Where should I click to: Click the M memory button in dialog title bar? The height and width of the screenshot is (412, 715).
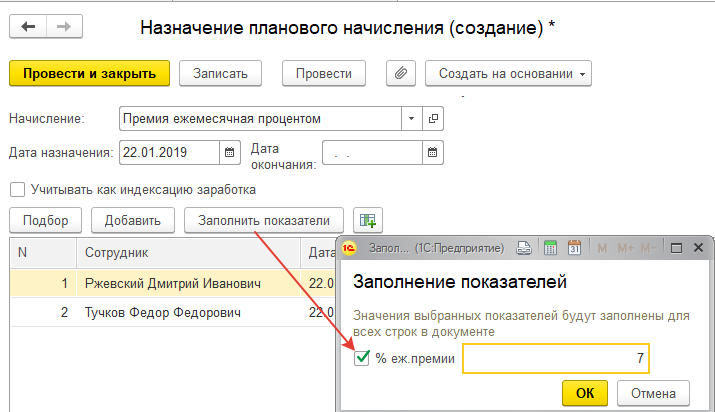point(602,248)
